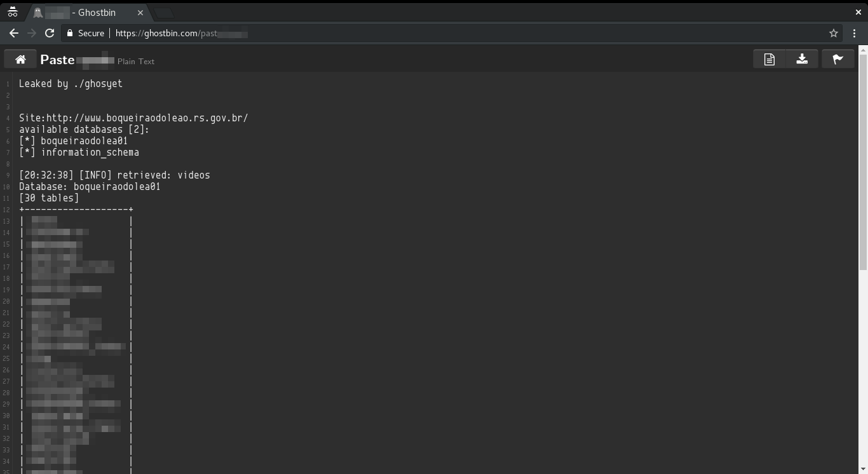Click the browser forward arrow
The width and height of the screenshot is (868, 474).
32,33
